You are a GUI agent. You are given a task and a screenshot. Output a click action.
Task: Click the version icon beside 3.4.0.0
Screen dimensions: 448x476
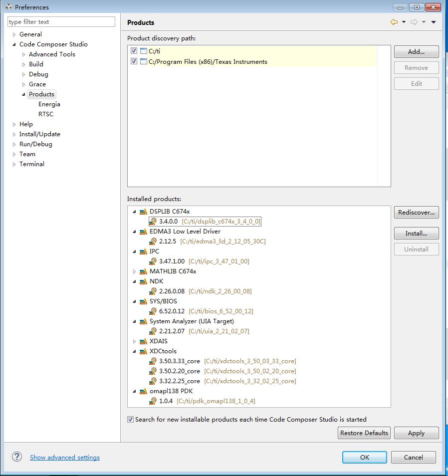click(153, 222)
